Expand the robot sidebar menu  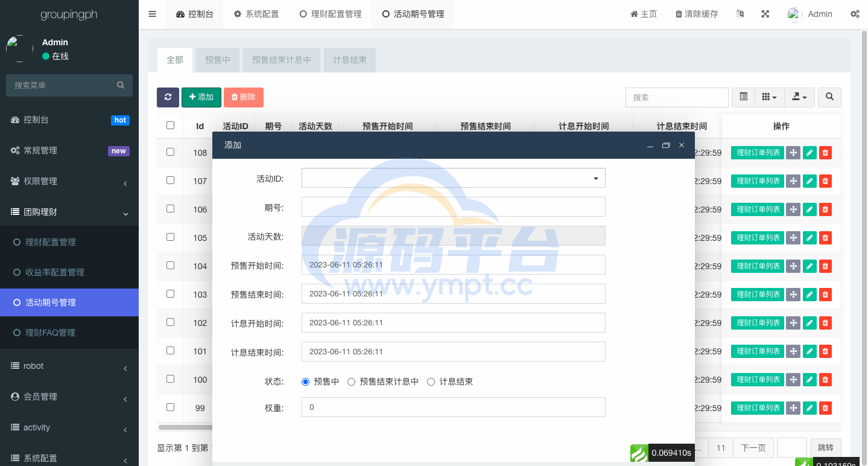[69, 366]
